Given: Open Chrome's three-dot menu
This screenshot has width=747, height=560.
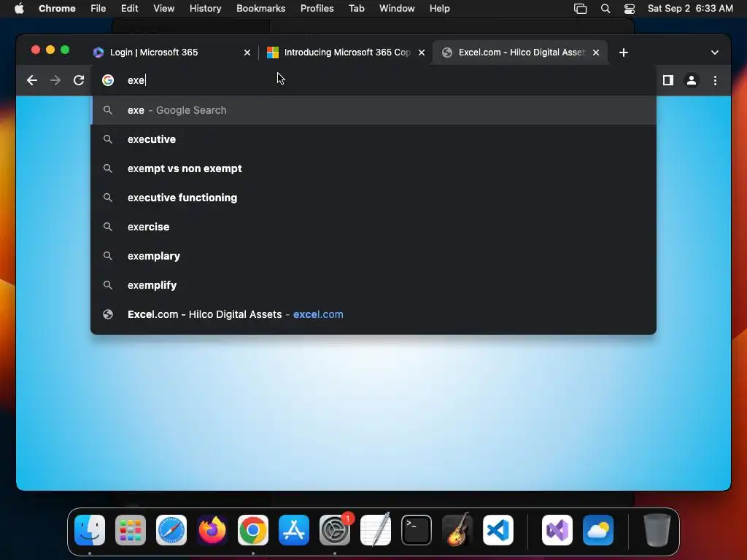Looking at the screenshot, I should click(715, 80).
